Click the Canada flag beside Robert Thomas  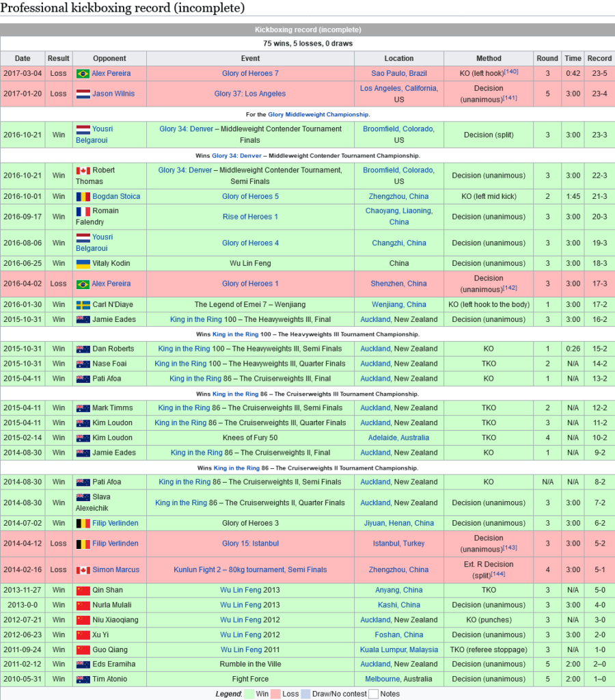click(x=83, y=170)
